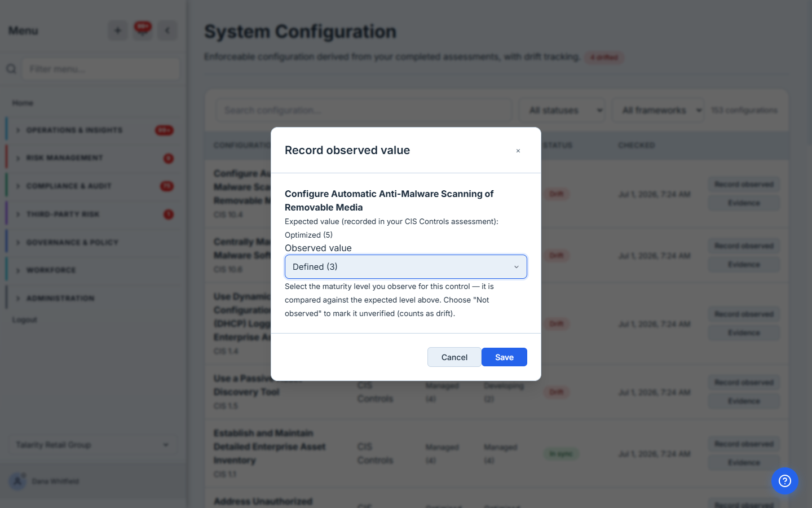Click Record observed for CIS 1.1 row
Image resolution: width=812 pixels, height=508 pixels.
tap(744, 444)
